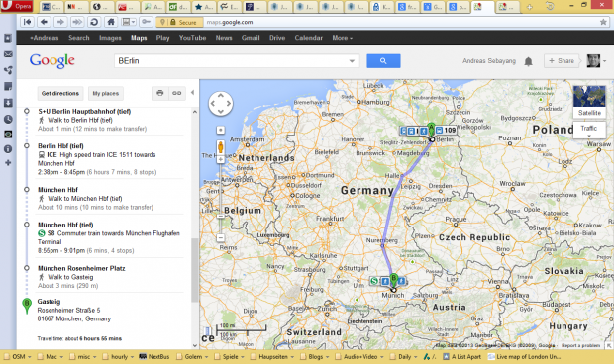Open the +Andreas link in Google bar
Screen dimensions: 614x364
point(45,38)
